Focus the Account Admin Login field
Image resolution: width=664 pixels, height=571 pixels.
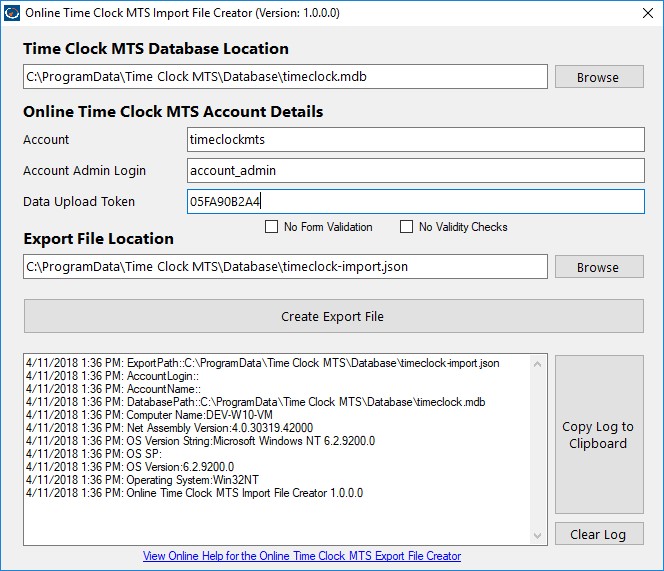click(x=415, y=171)
